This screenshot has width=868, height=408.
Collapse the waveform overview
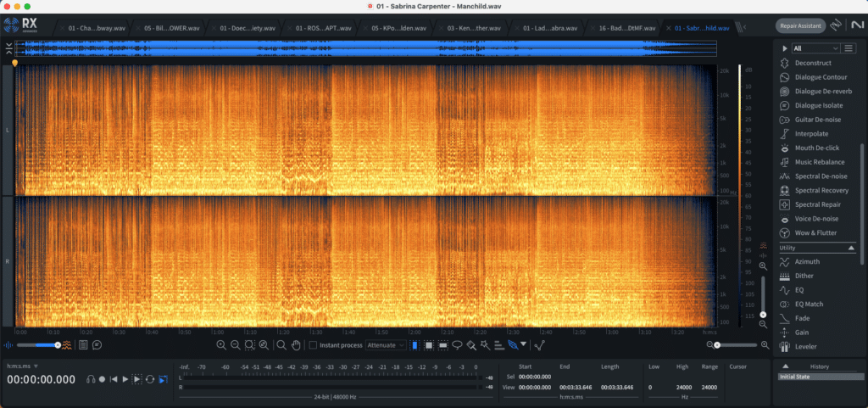[8, 48]
